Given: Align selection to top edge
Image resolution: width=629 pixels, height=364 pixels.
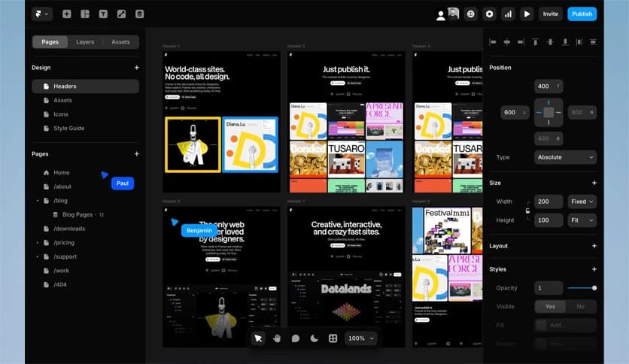Looking at the screenshot, I should point(535,41).
